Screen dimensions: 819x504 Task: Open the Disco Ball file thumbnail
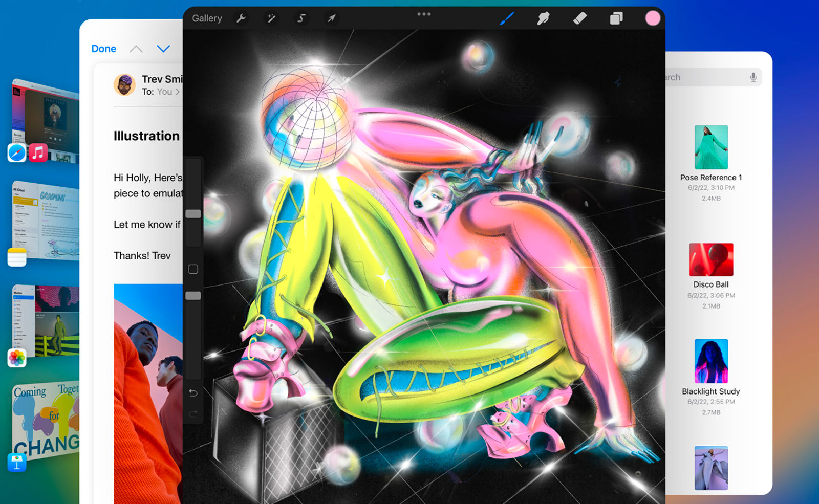coord(711,260)
